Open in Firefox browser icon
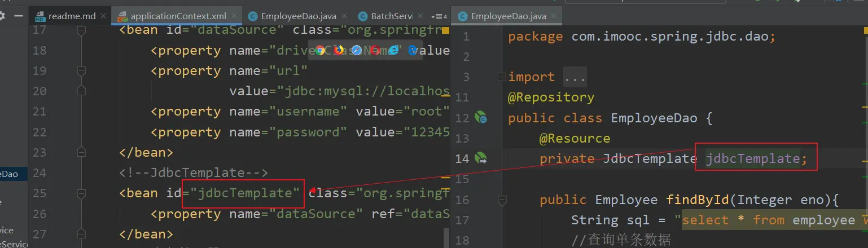 (339, 51)
